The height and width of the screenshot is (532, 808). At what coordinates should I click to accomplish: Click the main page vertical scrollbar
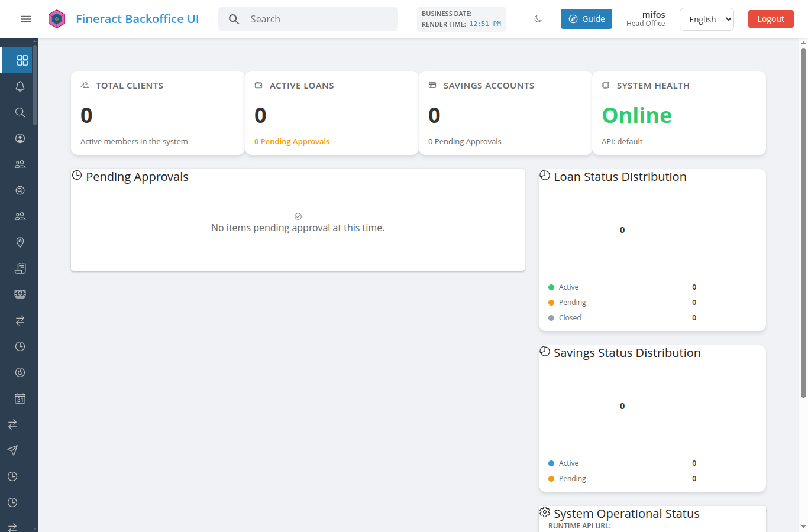(803, 223)
